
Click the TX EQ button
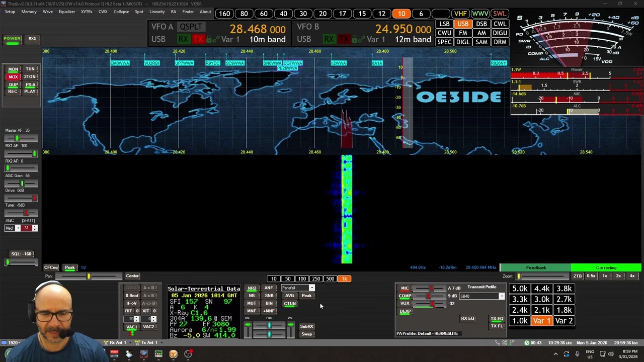point(497,319)
